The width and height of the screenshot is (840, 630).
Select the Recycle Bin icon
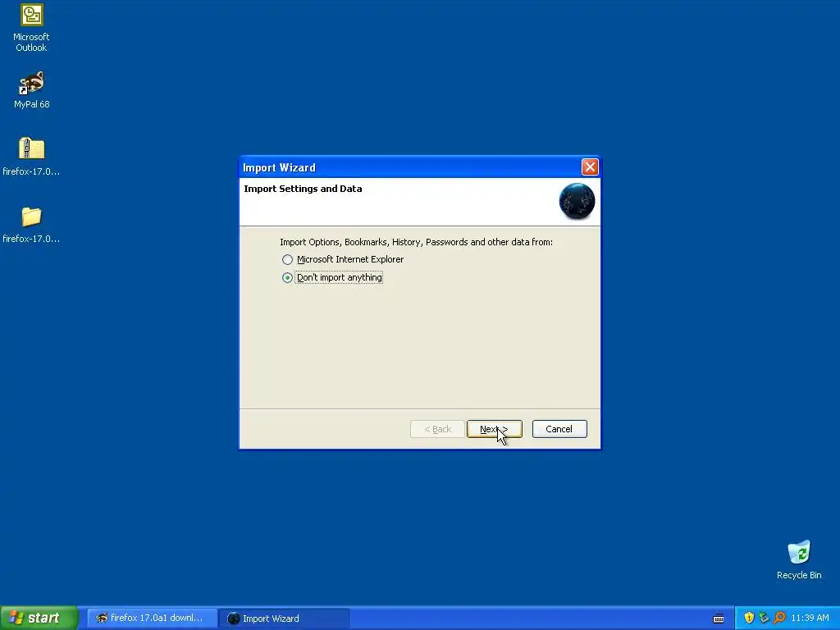point(799,559)
